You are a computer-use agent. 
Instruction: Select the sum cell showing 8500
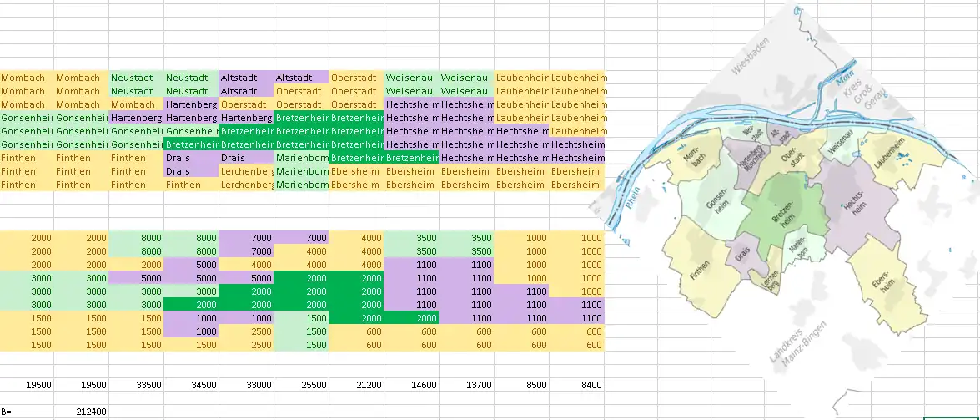coord(521,385)
